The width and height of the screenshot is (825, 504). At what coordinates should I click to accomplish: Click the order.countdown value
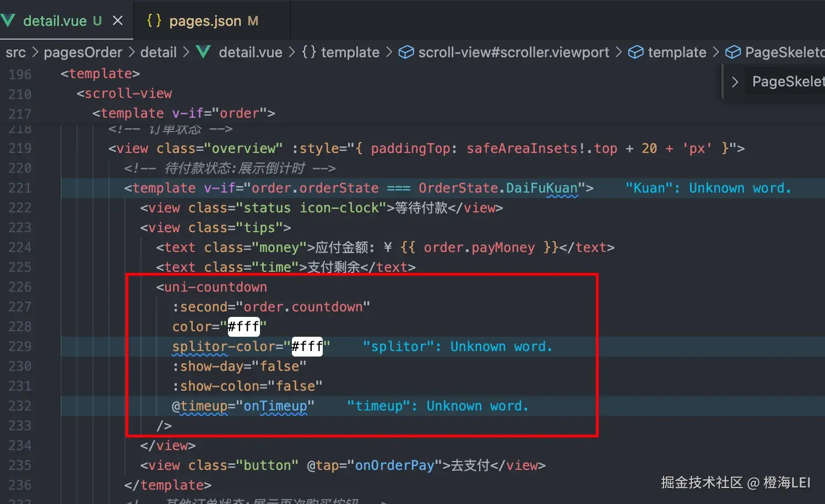coord(303,307)
